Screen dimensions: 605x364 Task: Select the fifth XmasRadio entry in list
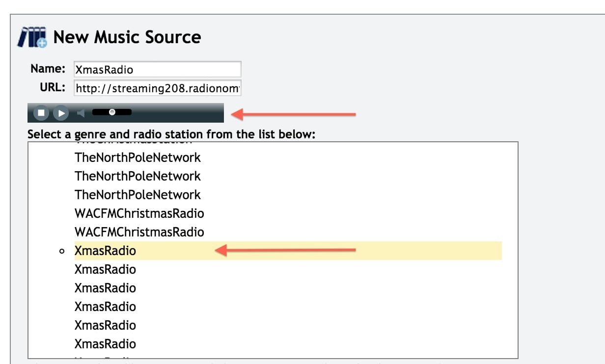pos(105,325)
